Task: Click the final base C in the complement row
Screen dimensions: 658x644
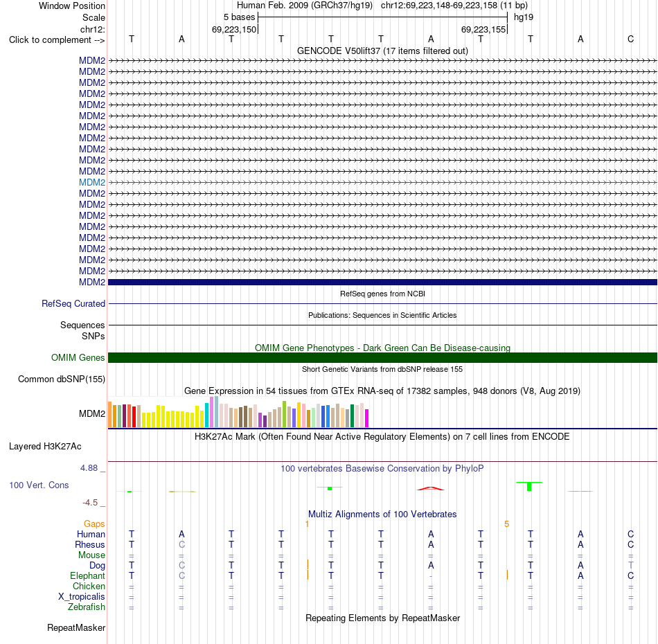Action: click(630, 39)
